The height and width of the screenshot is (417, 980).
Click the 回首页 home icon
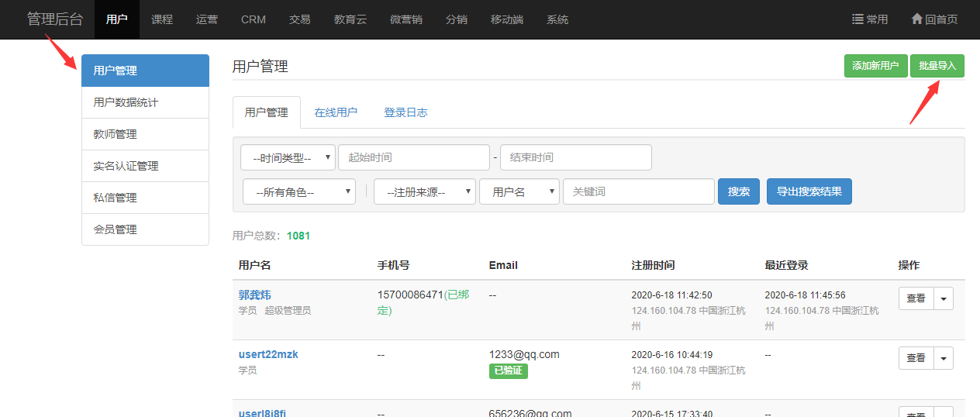pos(916,19)
